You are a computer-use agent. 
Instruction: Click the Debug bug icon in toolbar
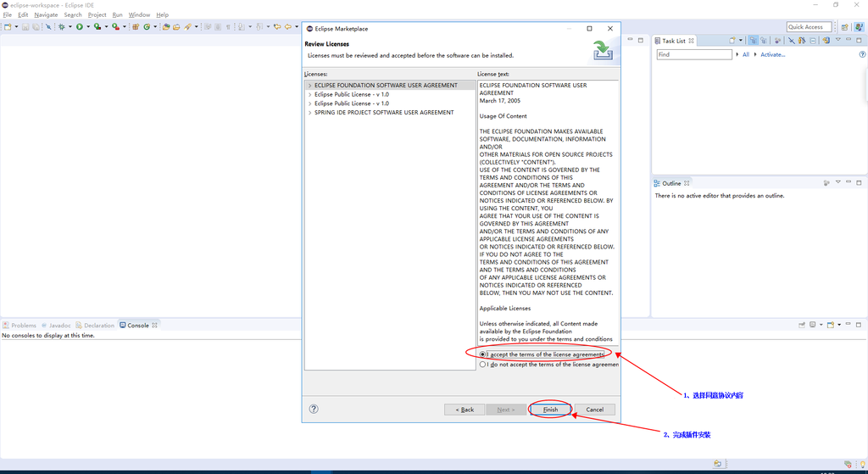pos(61,27)
